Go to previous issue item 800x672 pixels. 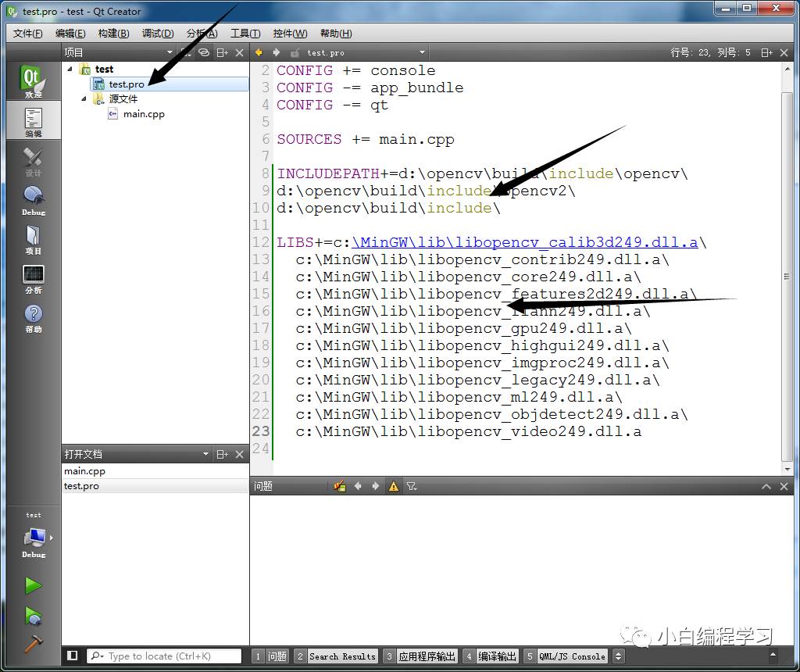pyautogui.click(x=358, y=486)
